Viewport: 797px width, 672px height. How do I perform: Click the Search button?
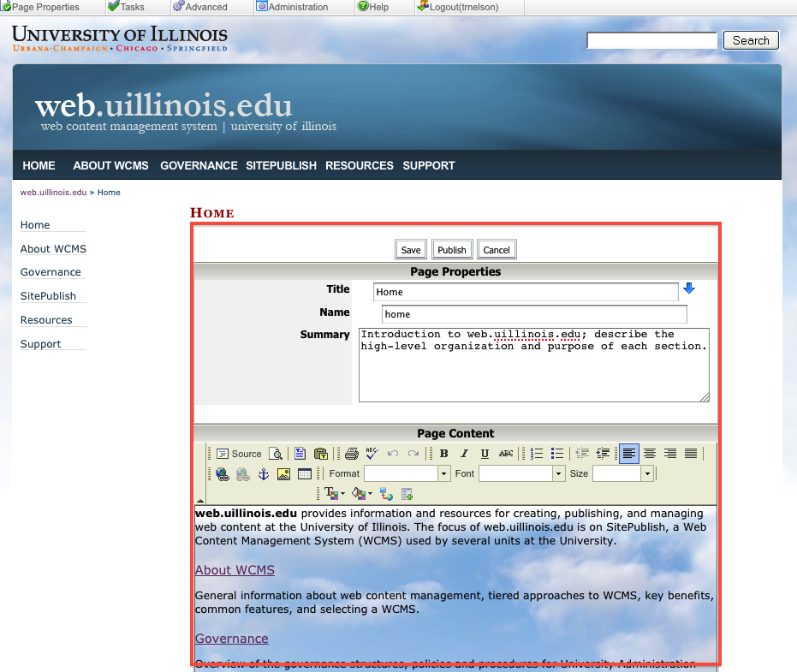coord(751,41)
